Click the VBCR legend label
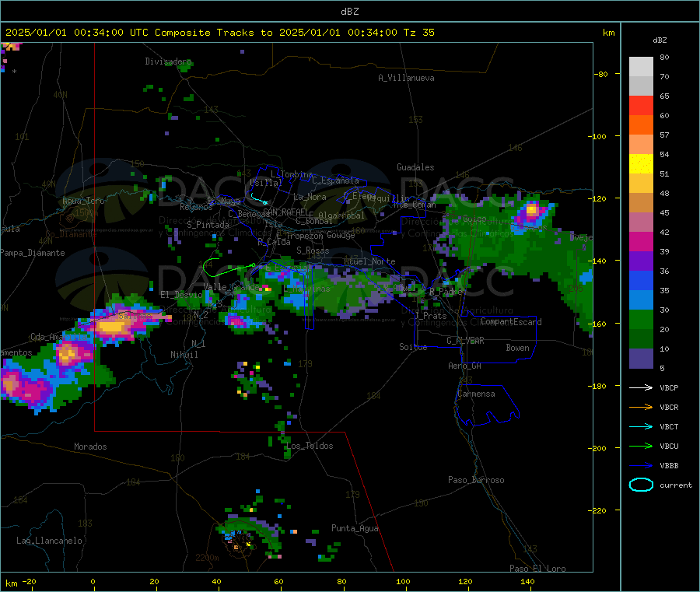This screenshot has height=592, width=700. click(x=669, y=407)
